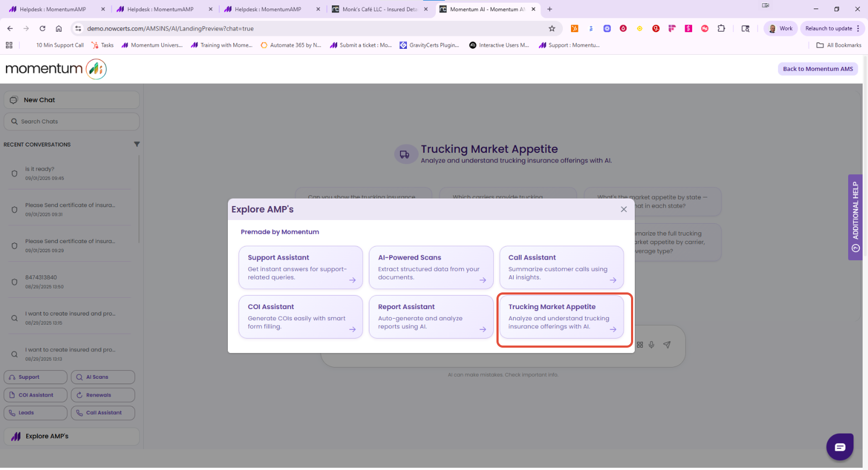Open the browser apps grid icon
This screenshot has height=470, width=868.
point(9,45)
